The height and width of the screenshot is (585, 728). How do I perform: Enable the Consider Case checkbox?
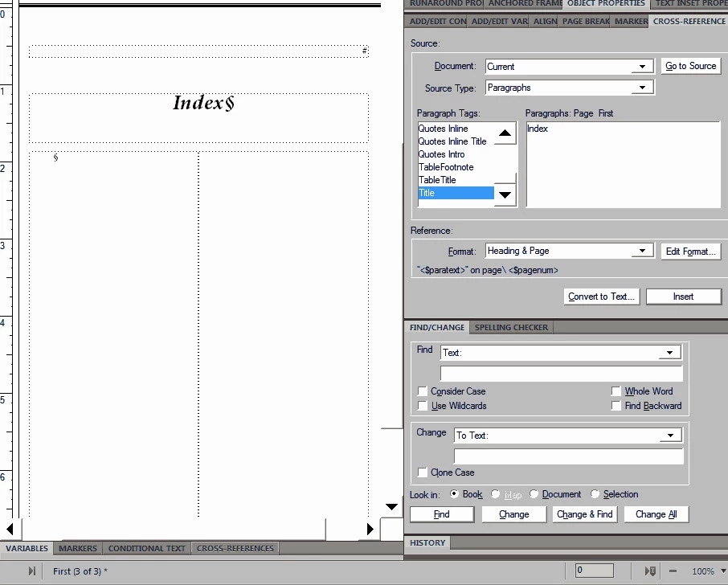click(423, 391)
